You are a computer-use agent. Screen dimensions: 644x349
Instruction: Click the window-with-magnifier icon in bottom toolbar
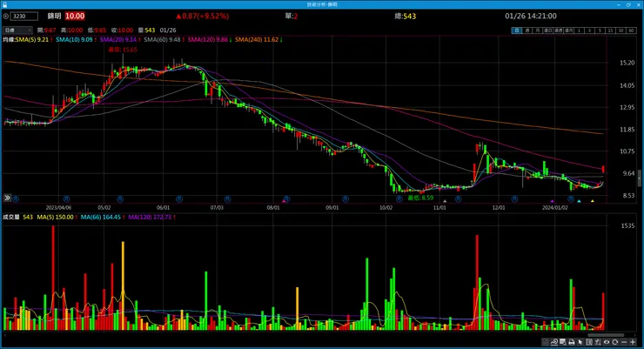(563, 342)
